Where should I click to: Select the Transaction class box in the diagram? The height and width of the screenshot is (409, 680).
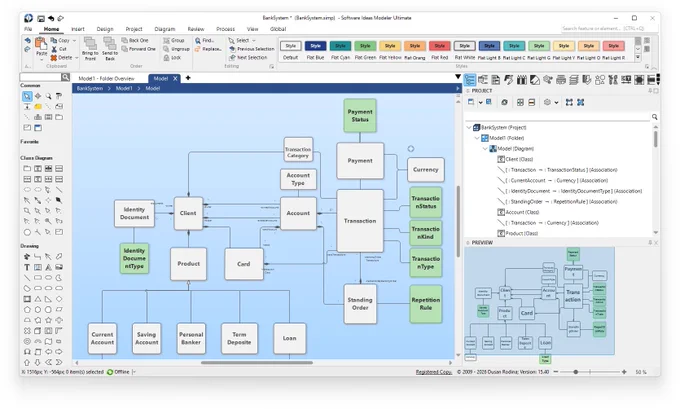(x=360, y=221)
